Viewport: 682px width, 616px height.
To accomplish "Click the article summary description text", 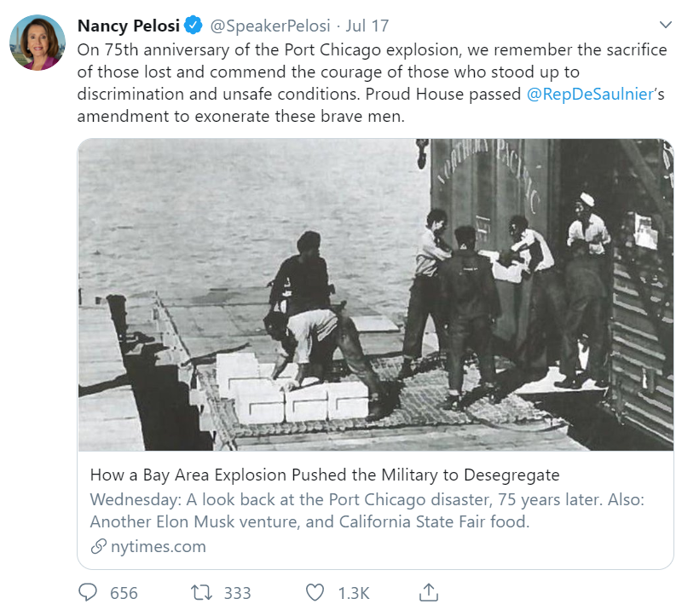I will pyautogui.click(x=324, y=509).
